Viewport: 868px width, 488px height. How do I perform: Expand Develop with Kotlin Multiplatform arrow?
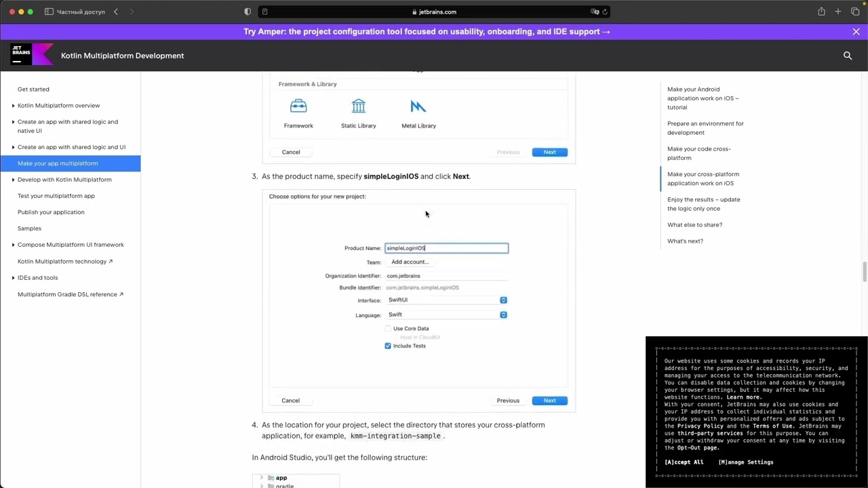13,180
